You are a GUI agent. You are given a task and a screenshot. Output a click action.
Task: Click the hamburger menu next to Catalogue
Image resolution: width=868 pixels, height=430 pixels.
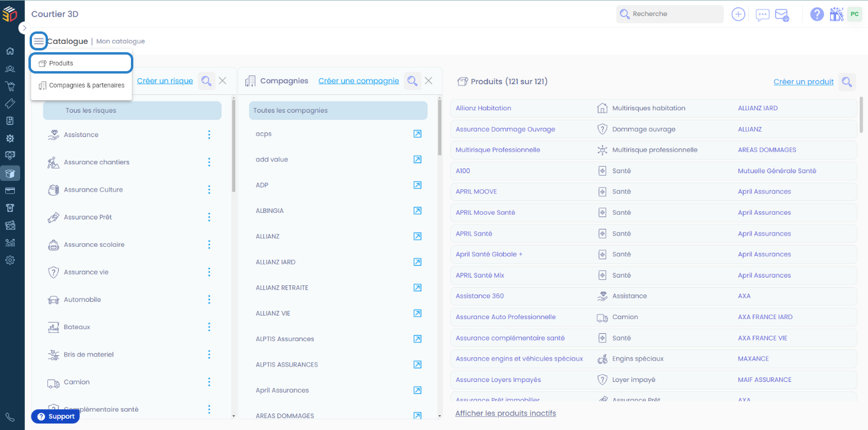39,41
